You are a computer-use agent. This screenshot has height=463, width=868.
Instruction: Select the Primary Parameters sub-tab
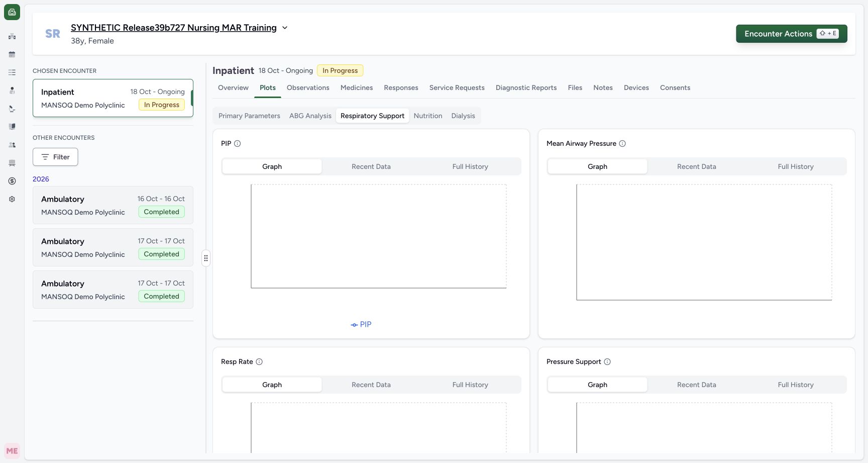249,116
